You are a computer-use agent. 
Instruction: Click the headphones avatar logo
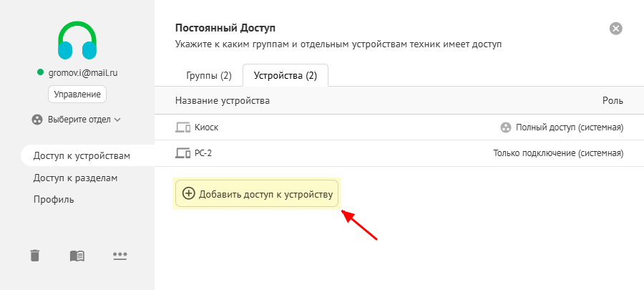77,41
